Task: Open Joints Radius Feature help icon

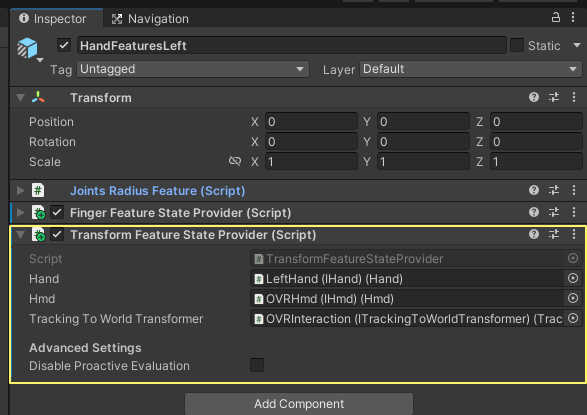Action: (x=534, y=190)
